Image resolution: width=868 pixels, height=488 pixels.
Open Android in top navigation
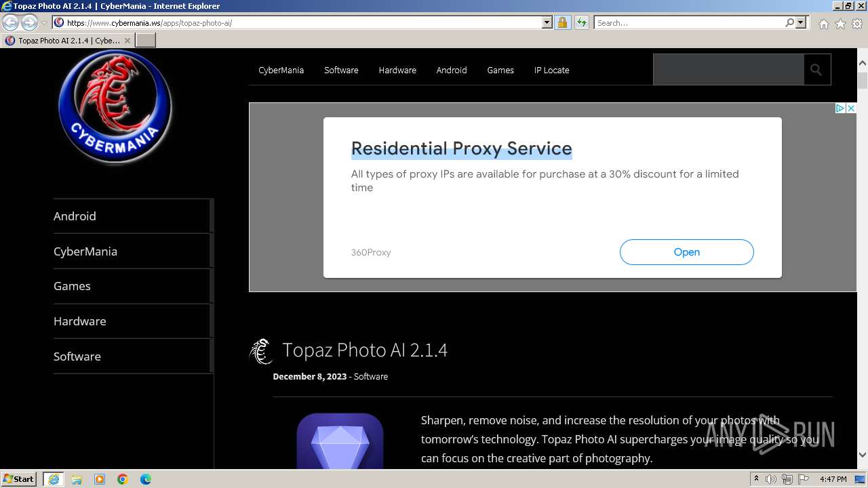(x=452, y=70)
